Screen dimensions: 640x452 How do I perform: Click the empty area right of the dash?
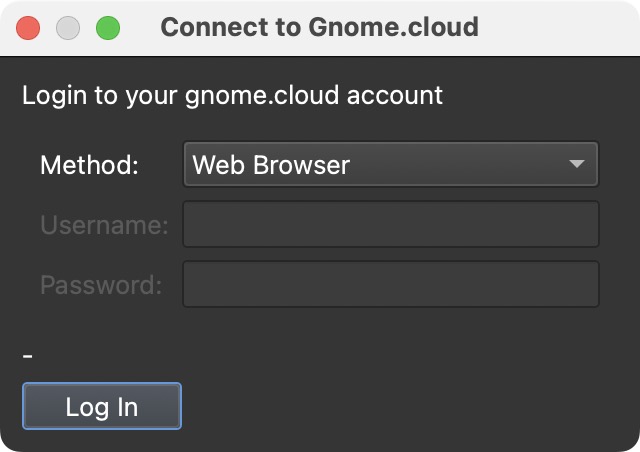point(300,355)
